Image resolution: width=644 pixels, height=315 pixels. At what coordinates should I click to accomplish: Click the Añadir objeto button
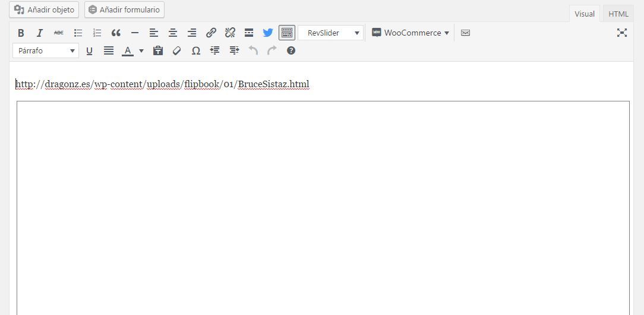(x=44, y=10)
